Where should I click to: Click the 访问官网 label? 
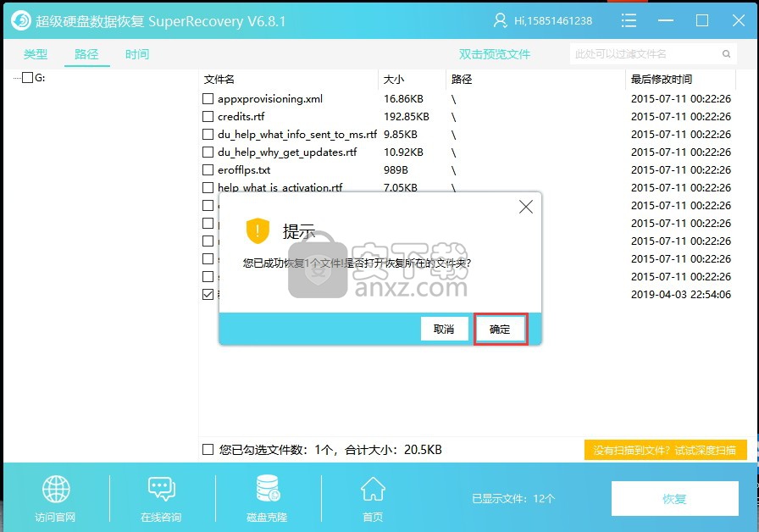click(55, 517)
